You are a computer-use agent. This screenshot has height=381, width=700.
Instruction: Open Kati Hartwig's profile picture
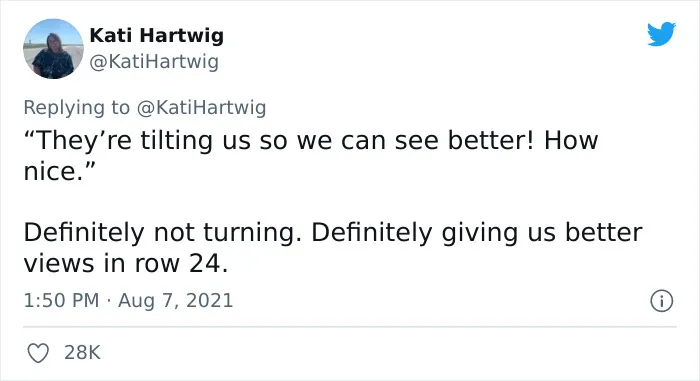[x=53, y=49]
